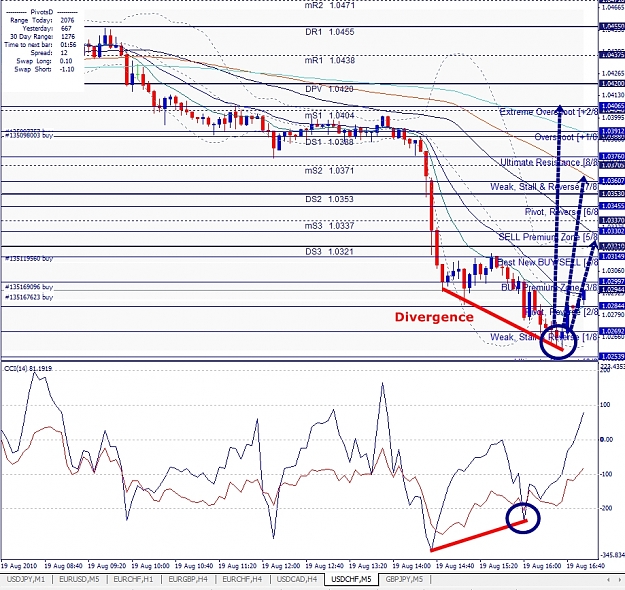Select the SELL Premium Zone [5/8 label
Viewport: 625px width, 590px height.
[548, 237]
